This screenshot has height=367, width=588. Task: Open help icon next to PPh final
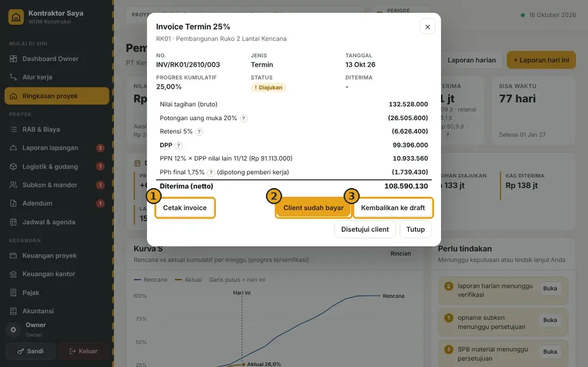tap(211, 173)
